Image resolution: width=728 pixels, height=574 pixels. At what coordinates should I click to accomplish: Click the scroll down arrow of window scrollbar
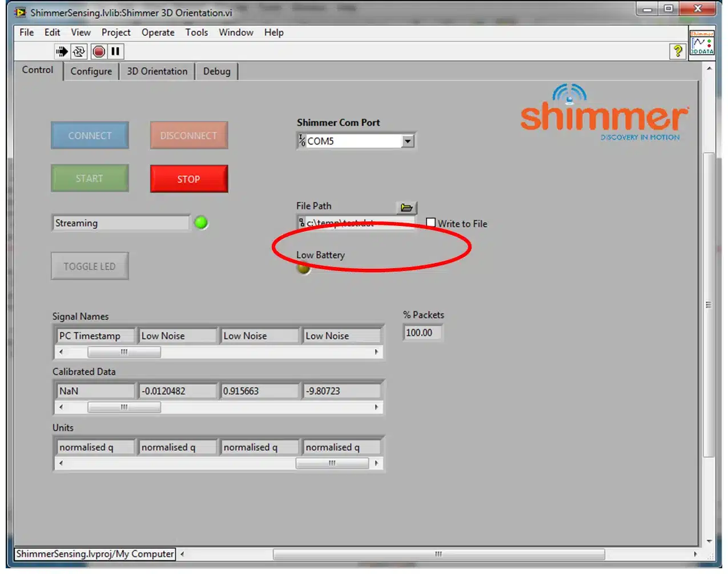click(x=709, y=541)
